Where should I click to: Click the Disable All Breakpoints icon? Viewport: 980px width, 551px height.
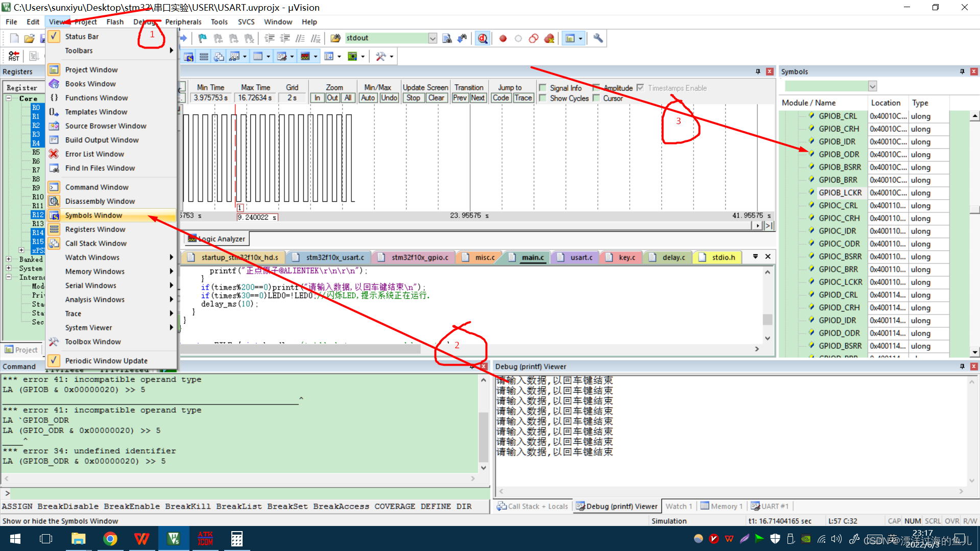534,38
